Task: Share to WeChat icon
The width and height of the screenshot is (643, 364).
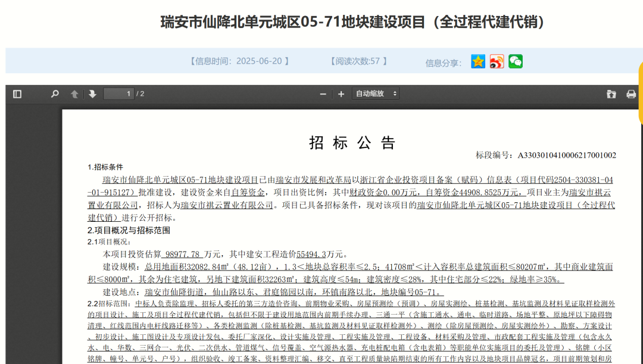Action: click(516, 61)
